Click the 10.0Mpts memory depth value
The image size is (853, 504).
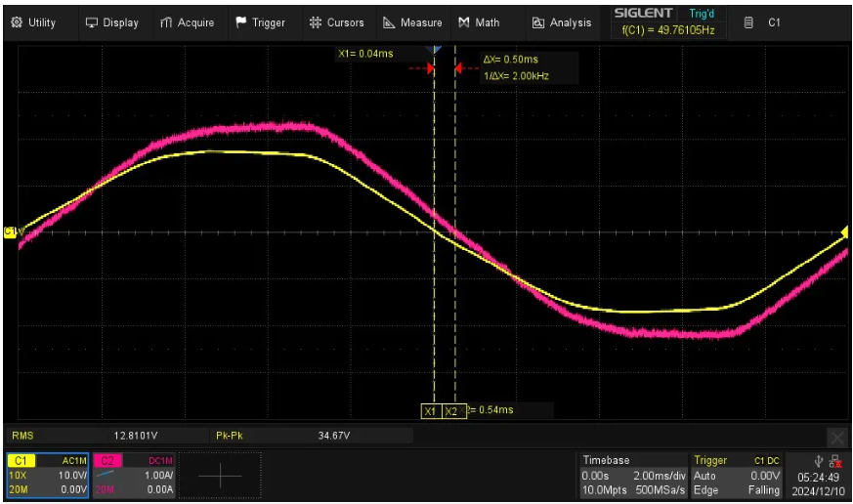click(x=604, y=490)
